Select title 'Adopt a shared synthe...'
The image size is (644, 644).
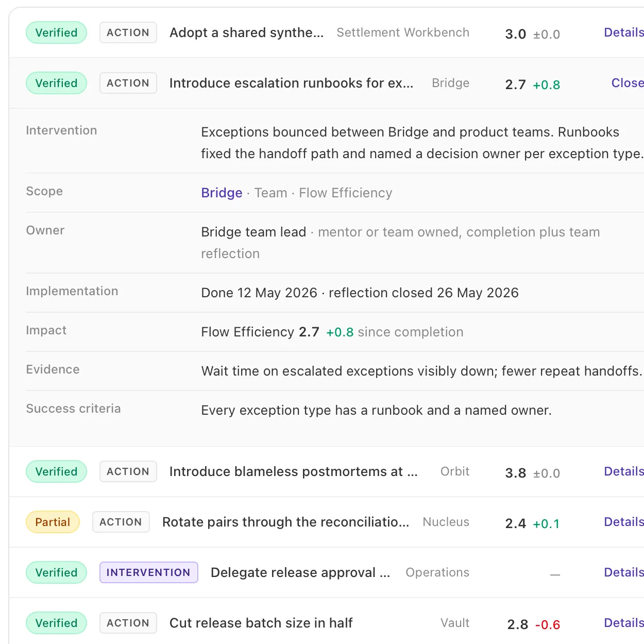[247, 32]
